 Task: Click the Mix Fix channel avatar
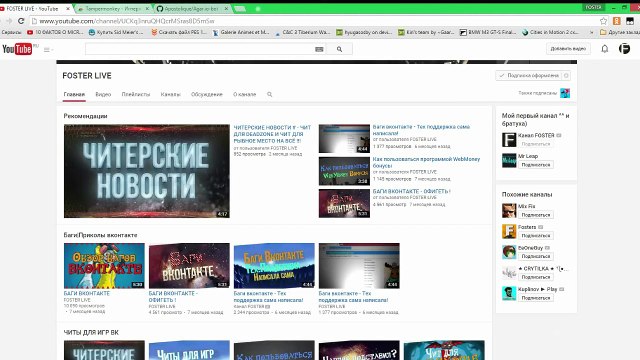click(509, 211)
